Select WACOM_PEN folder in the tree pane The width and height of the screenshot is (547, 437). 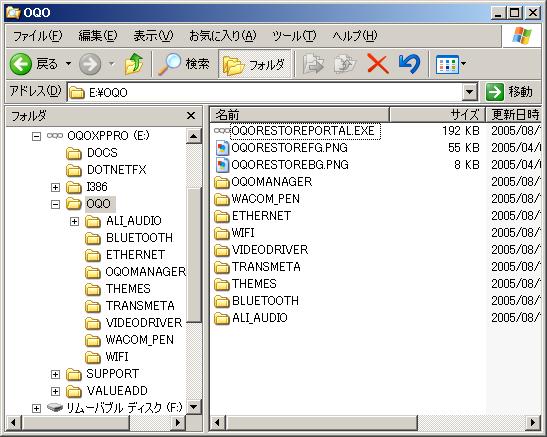129,340
